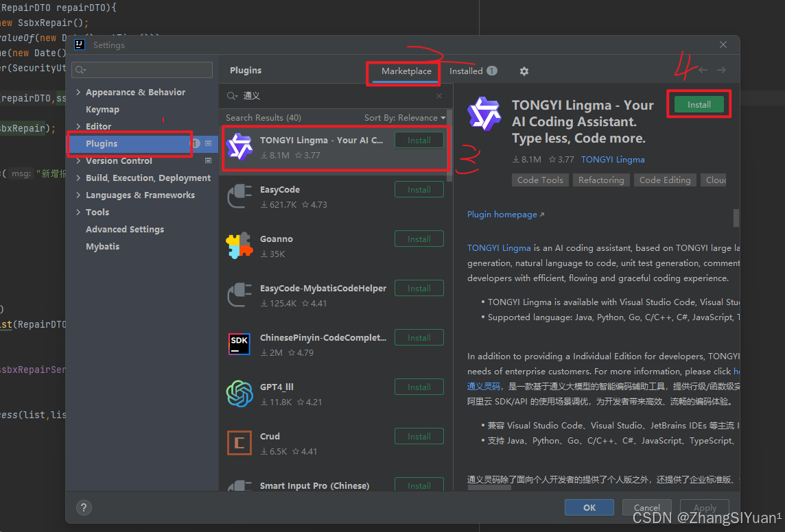Click the Cancel button
The image size is (785, 532).
(x=647, y=507)
